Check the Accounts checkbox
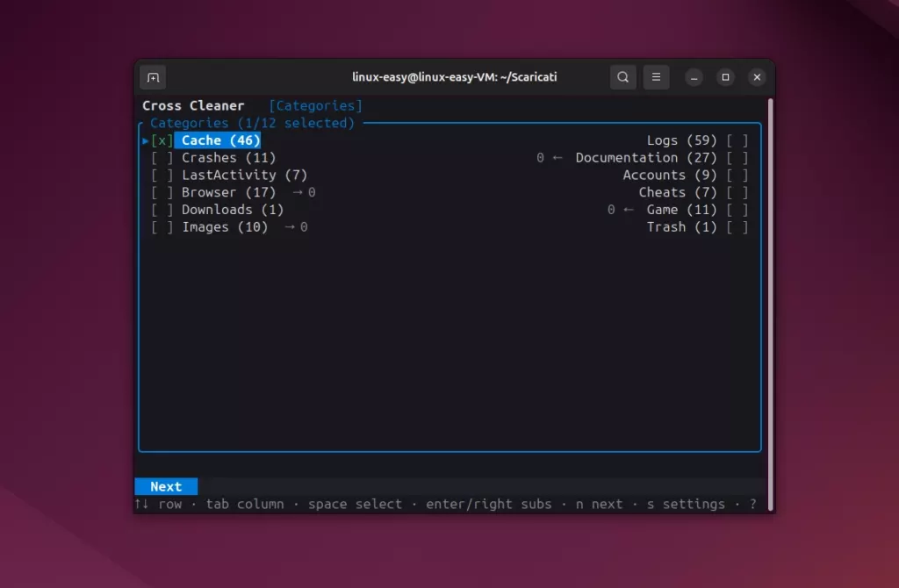Viewport: 899px width, 588px height. coord(737,175)
